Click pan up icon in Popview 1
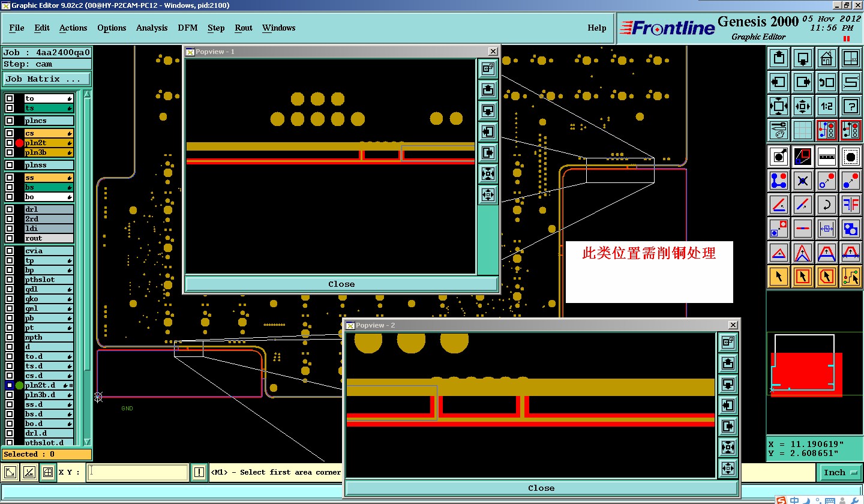Image resolution: width=864 pixels, height=504 pixels. [x=488, y=90]
